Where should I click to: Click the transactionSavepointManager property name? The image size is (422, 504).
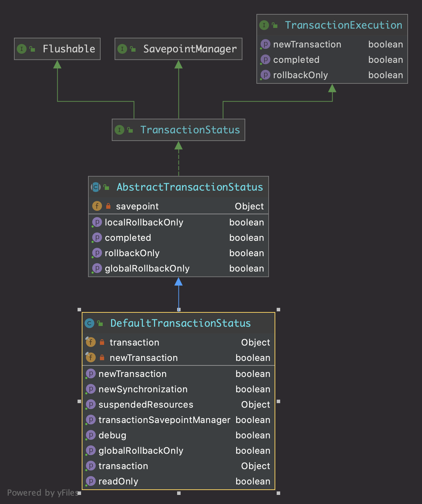tap(164, 420)
